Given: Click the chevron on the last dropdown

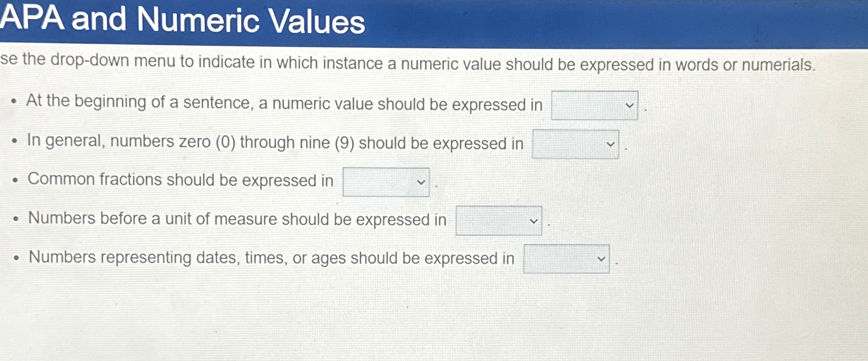Looking at the screenshot, I should pos(602,258).
